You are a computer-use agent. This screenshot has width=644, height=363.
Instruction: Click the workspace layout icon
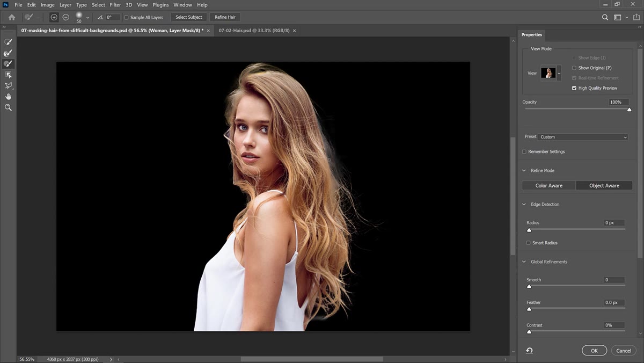pyautogui.click(x=617, y=17)
